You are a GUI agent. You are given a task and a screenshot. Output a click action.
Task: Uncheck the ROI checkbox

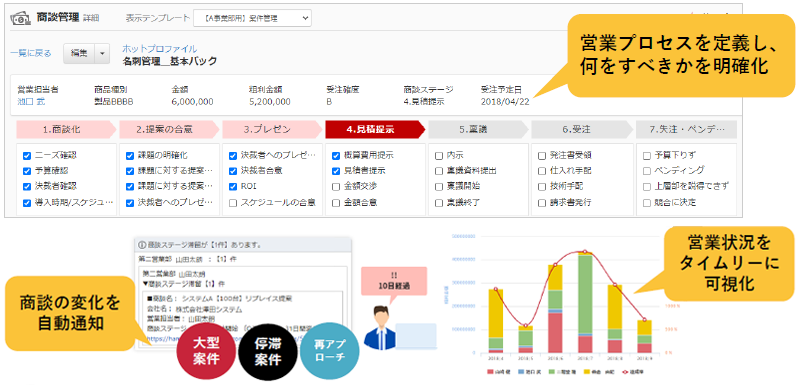[233, 186]
